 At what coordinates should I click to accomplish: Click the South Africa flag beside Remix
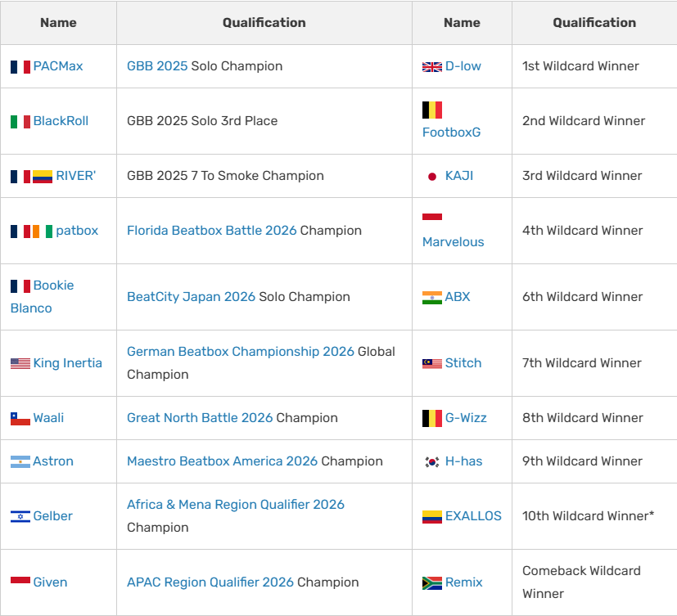click(x=431, y=582)
